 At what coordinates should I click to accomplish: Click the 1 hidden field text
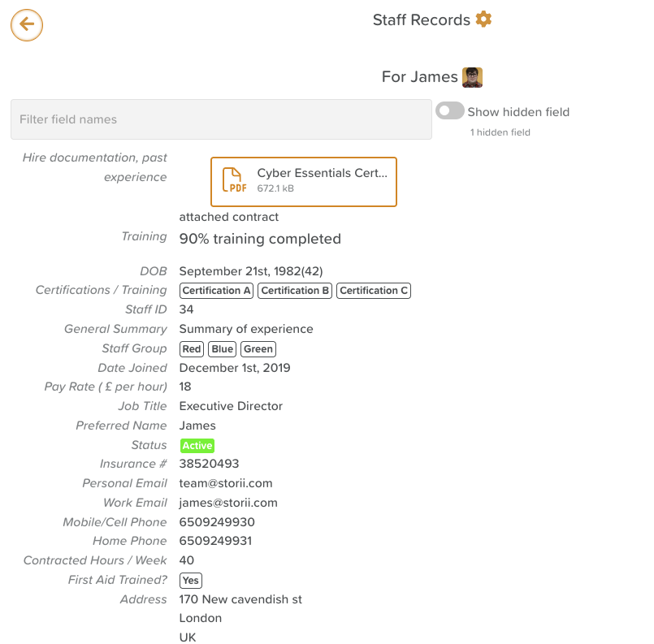[500, 132]
